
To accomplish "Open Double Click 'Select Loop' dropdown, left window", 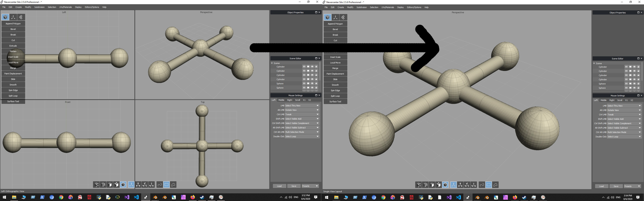I will click(302, 136).
